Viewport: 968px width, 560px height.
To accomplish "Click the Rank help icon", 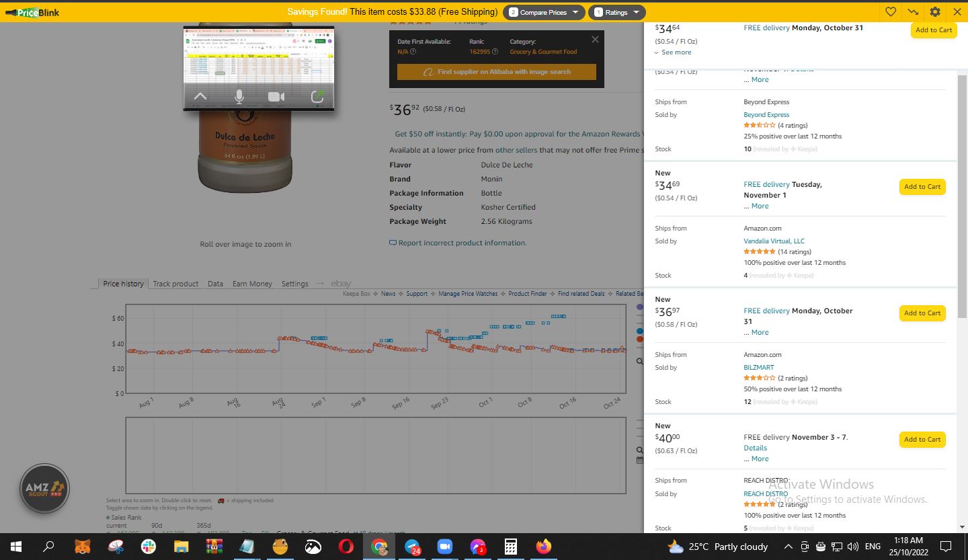I will pos(495,52).
